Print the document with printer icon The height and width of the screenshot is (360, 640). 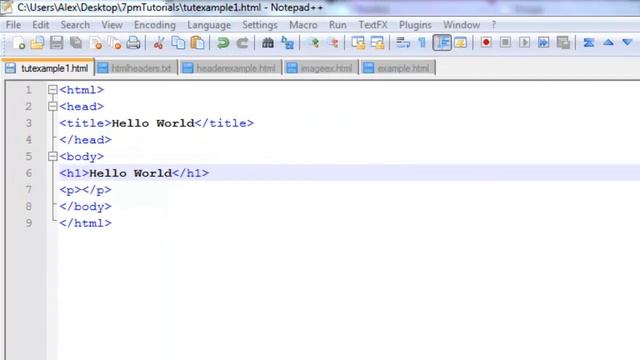click(133, 43)
